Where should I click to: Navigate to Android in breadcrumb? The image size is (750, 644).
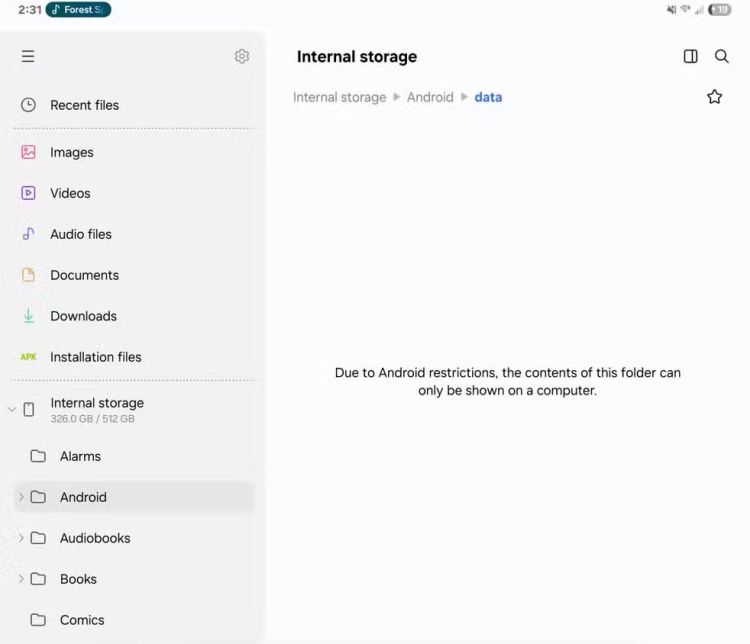pyautogui.click(x=430, y=98)
